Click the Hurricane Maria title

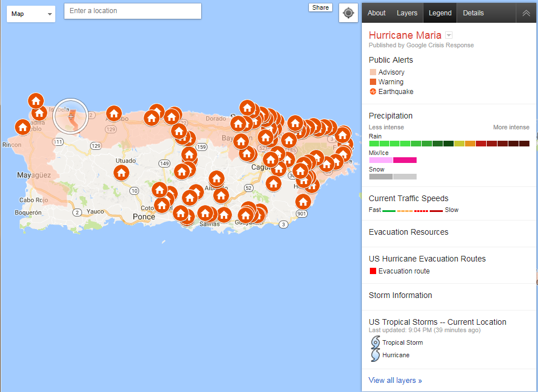(x=405, y=35)
